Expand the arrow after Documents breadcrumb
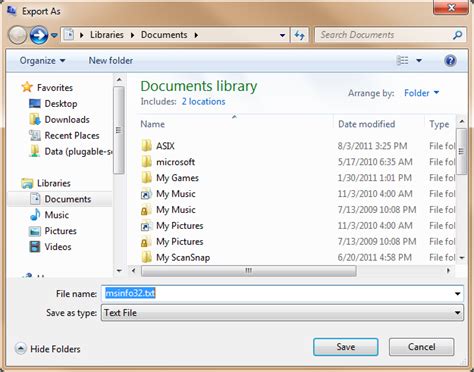474x372 pixels. click(196, 35)
